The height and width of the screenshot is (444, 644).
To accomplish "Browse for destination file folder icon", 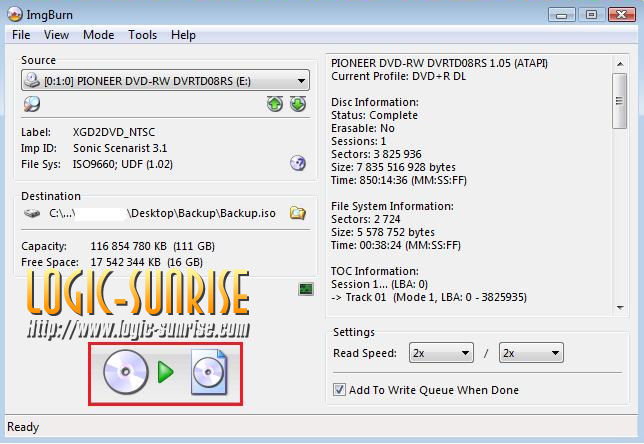I will point(297,213).
